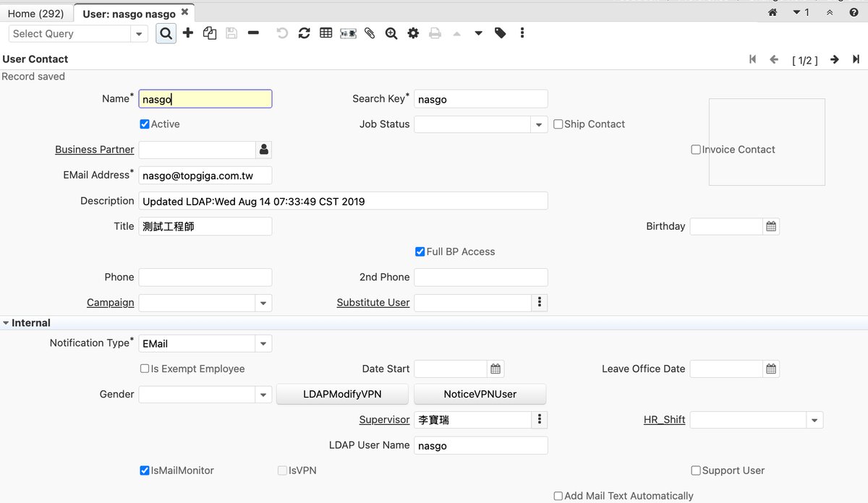Screen dimensions: 868x503
Task: Click the Home icon in header
Action: (773, 12)
